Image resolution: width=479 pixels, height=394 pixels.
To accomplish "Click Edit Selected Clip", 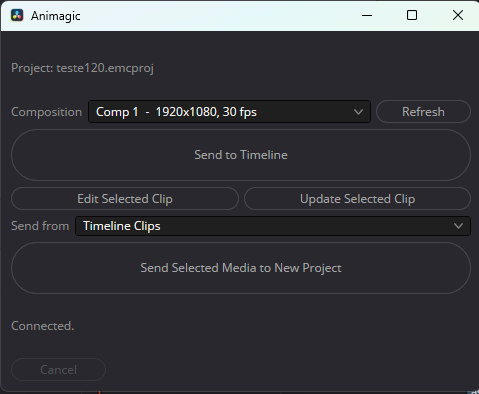I will (x=125, y=199).
